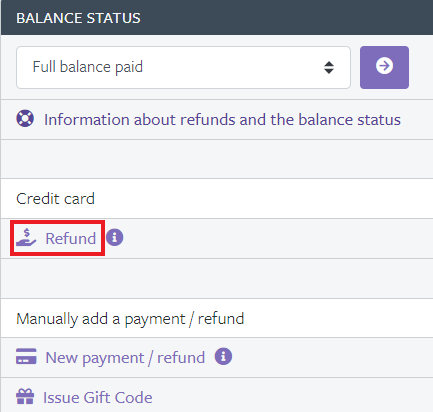Open the Full balance paid dropdown
This screenshot has width=433, height=412.
click(x=183, y=67)
